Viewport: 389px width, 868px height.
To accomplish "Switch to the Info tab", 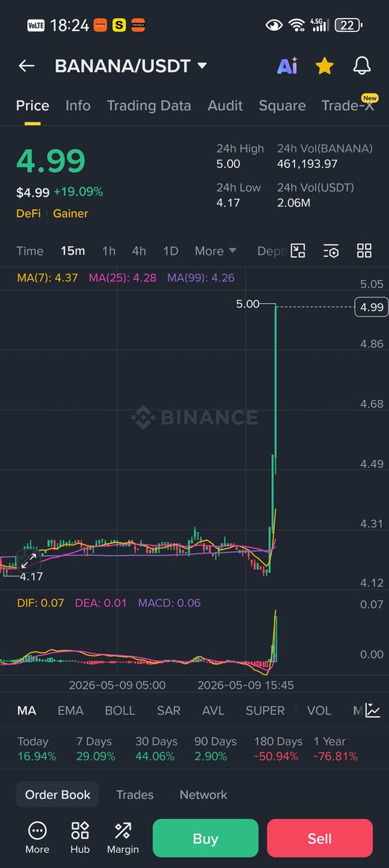I will [78, 106].
